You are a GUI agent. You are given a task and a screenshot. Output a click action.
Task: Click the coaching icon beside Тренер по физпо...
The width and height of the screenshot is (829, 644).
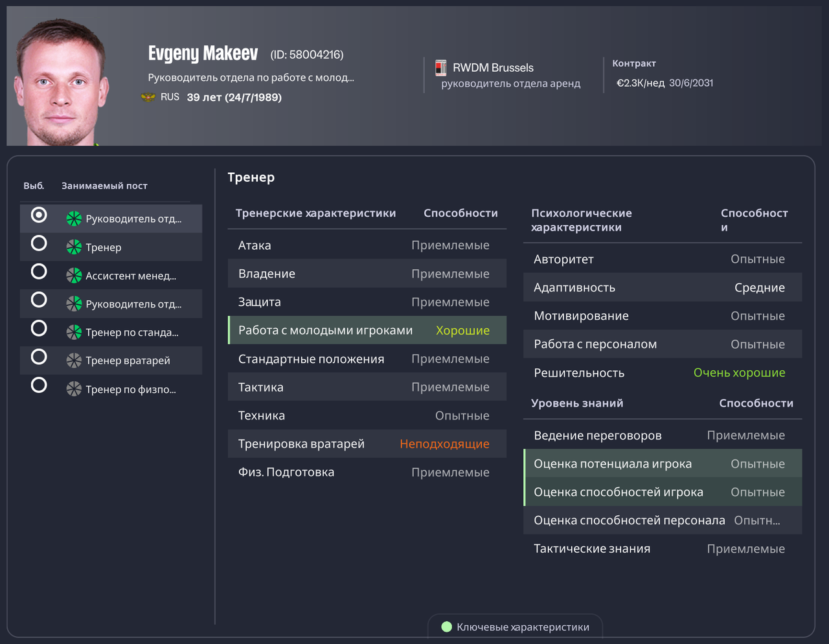pyautogui.click(x=73, y=389)
